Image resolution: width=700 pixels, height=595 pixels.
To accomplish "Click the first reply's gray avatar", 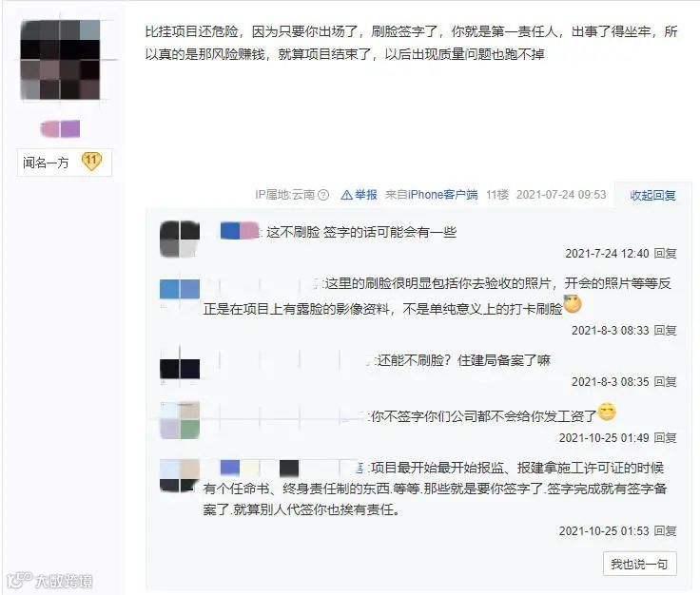I will point(180,240).
